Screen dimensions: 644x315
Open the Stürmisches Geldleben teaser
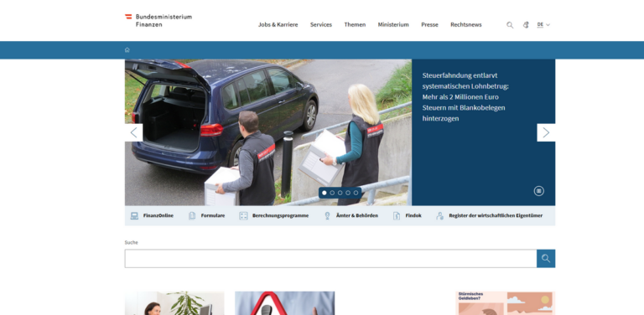[x=505, y=303]
